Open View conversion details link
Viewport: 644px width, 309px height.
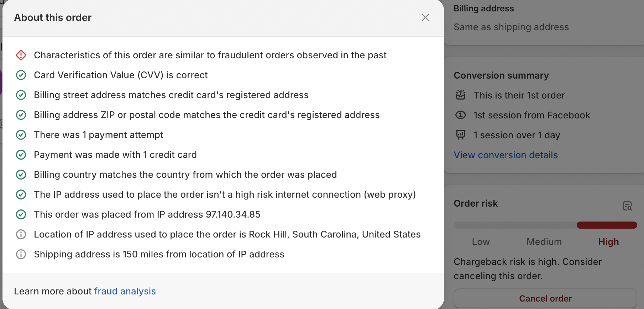(506, 155)
